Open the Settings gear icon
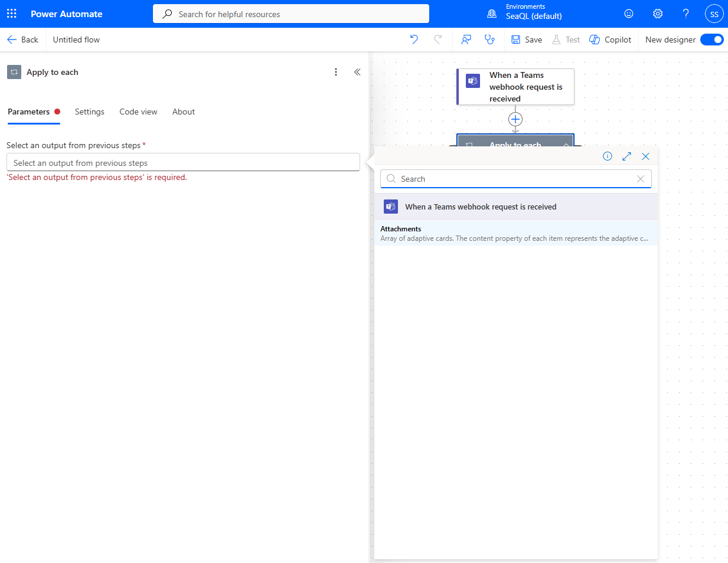728x563 pixels. [658, 14]
